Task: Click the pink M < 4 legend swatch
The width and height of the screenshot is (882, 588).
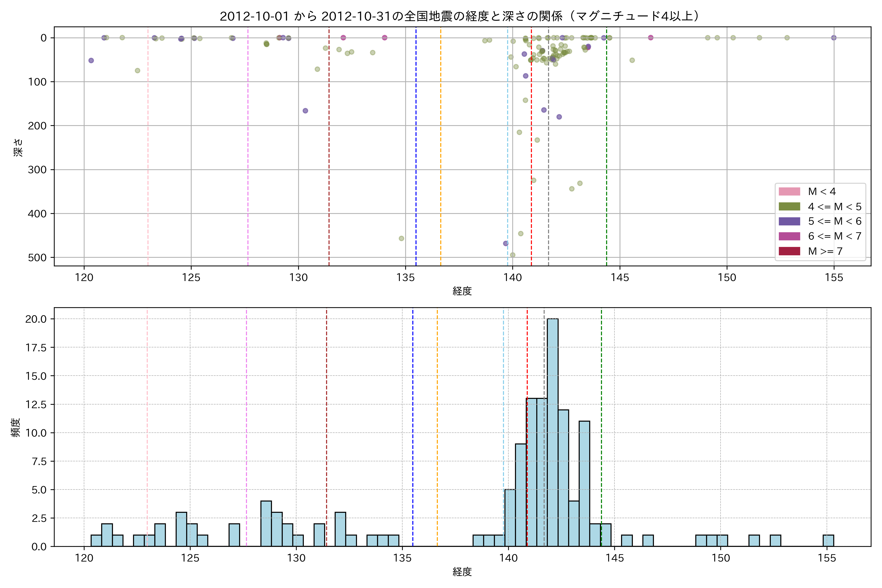Action: (x=789, y=192)
